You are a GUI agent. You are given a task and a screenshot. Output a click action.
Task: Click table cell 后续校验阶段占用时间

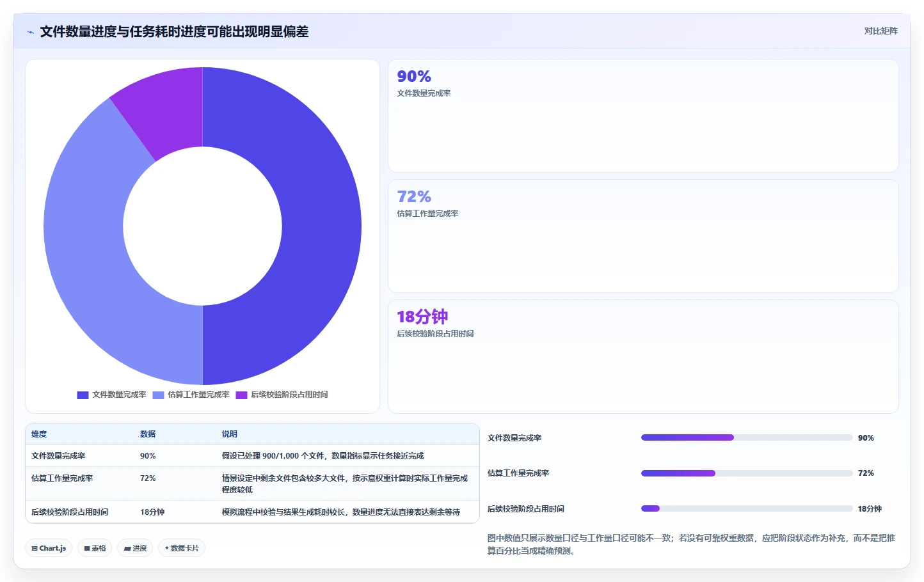click(x=70, y=512)
